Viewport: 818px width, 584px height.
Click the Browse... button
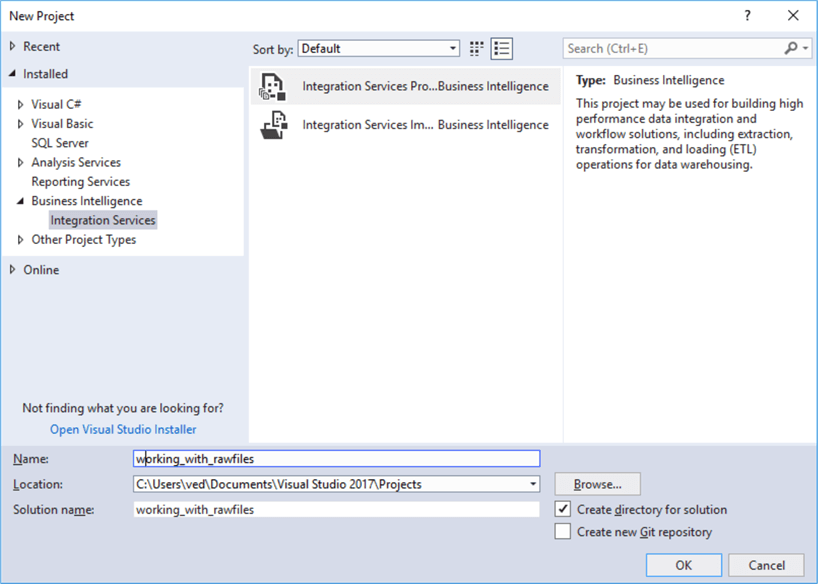(x=597, y=484)
